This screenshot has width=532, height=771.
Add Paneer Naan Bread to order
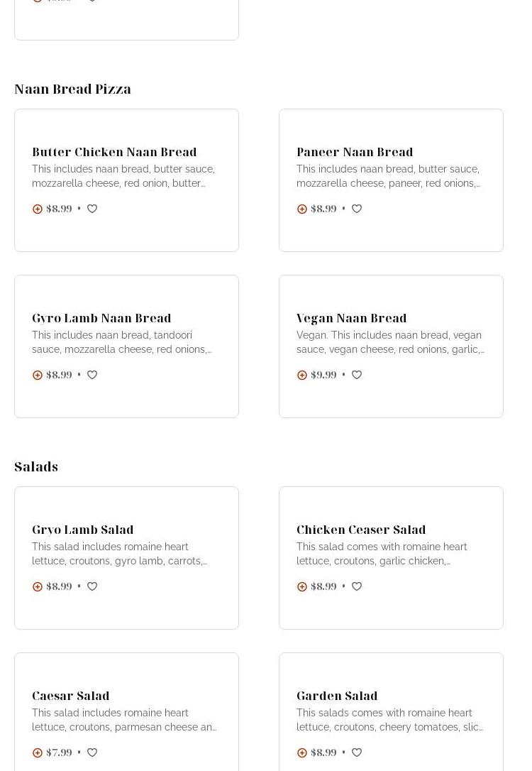[302, 209]
